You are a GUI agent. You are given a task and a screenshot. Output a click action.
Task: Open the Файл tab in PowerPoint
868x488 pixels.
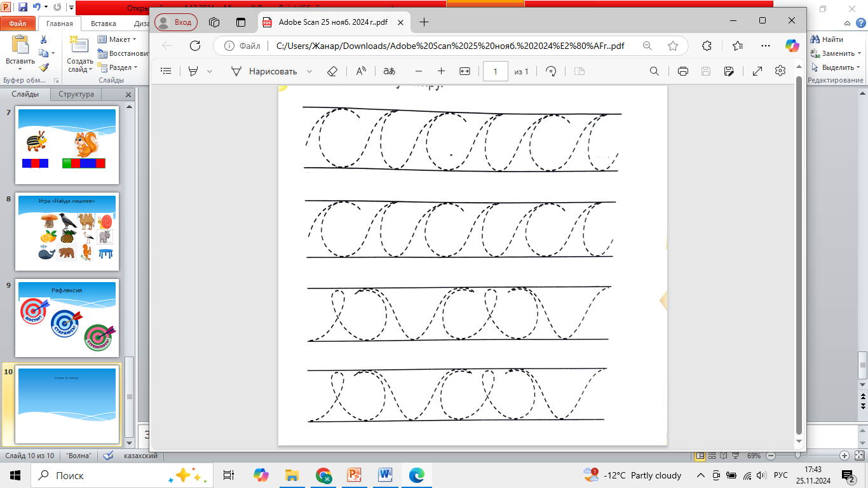(x=18, y=24)
